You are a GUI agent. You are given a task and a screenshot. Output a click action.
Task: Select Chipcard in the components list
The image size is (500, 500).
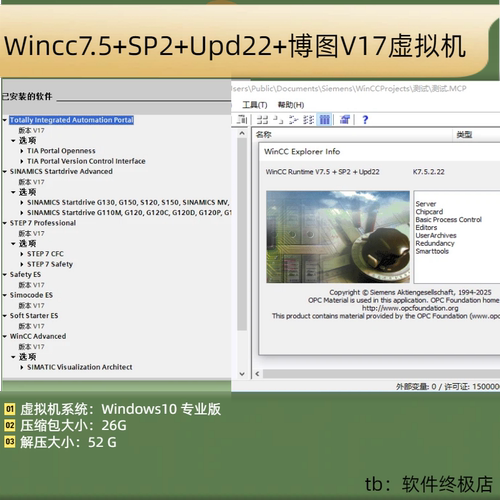[429, 212]
